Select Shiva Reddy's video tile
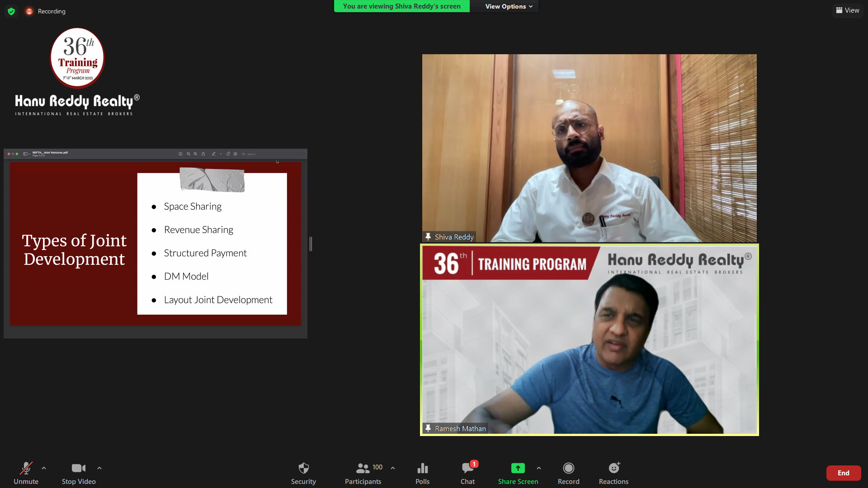This screenshot has height=488, width=868. (x=590, y=148)
